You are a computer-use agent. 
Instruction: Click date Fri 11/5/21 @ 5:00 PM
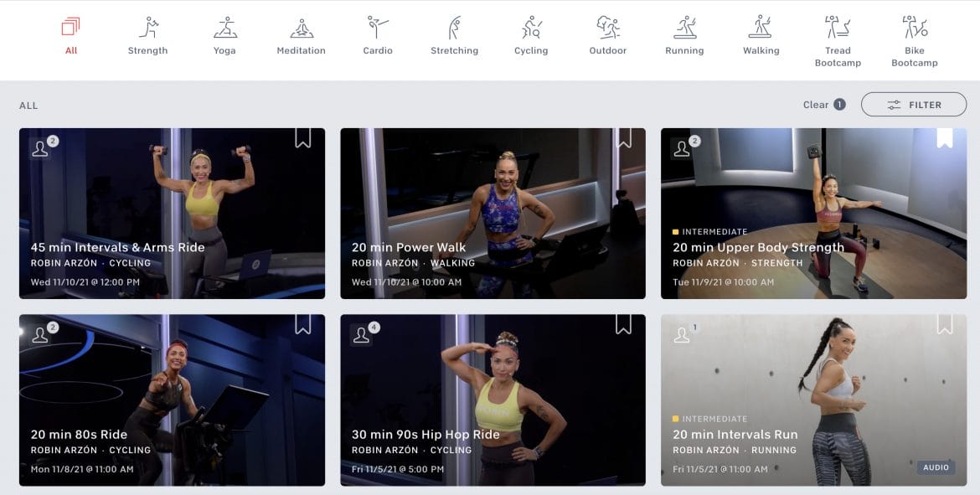coord(398,469)
